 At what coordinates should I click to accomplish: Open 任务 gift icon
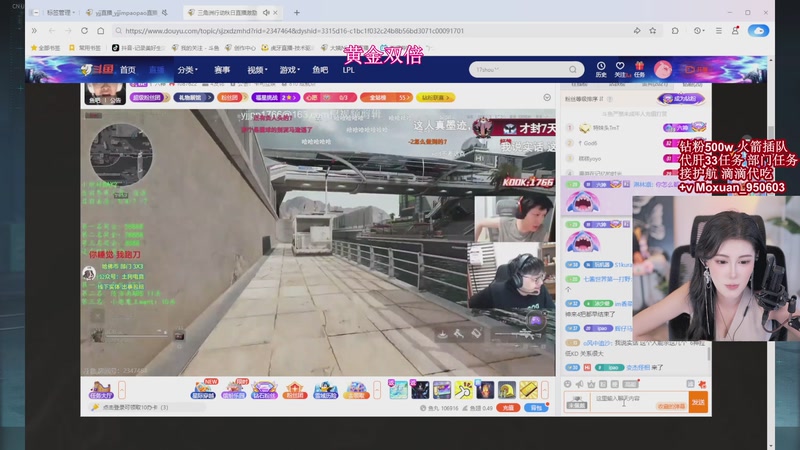(x=639, y=69)
